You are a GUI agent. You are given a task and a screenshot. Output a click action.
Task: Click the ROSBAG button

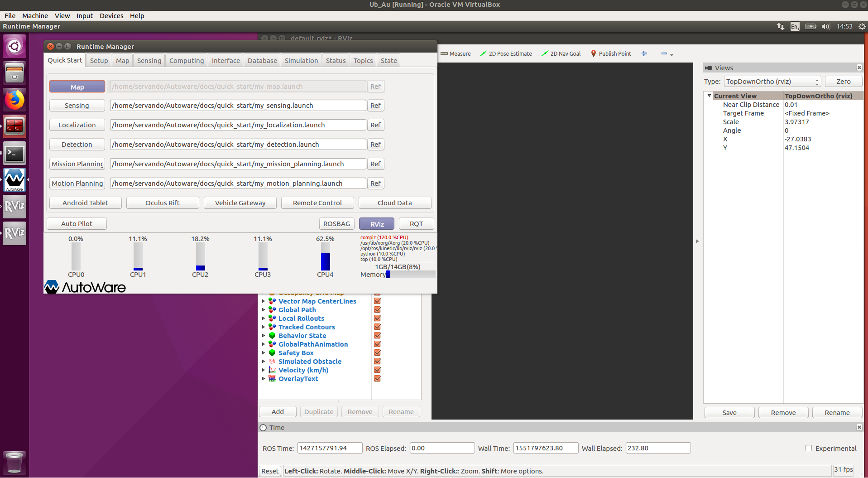pyautogui.click(x=336, y=224)
